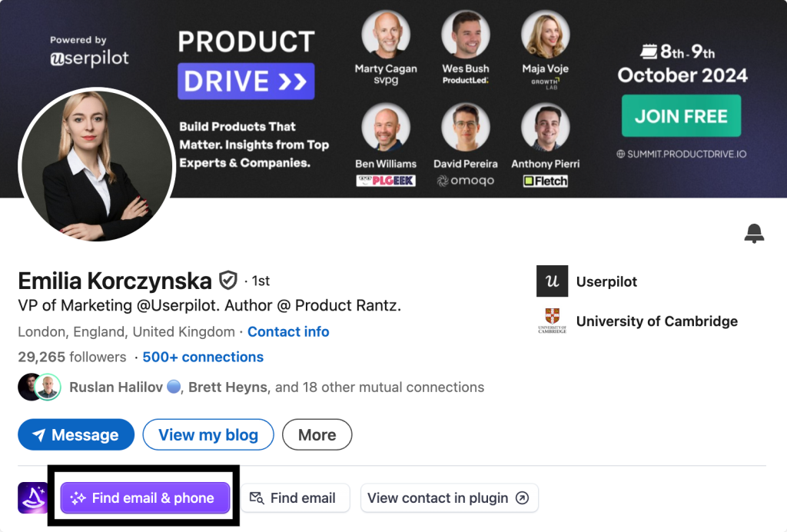View 500+ connections
The image size is (787, 532).
pyautogui.click(x=202, y=357)
